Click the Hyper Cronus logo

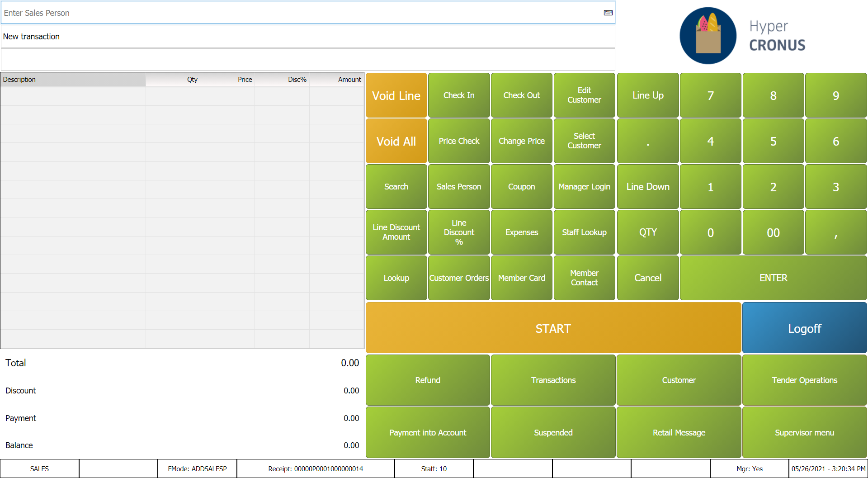(x=743, y=36)
